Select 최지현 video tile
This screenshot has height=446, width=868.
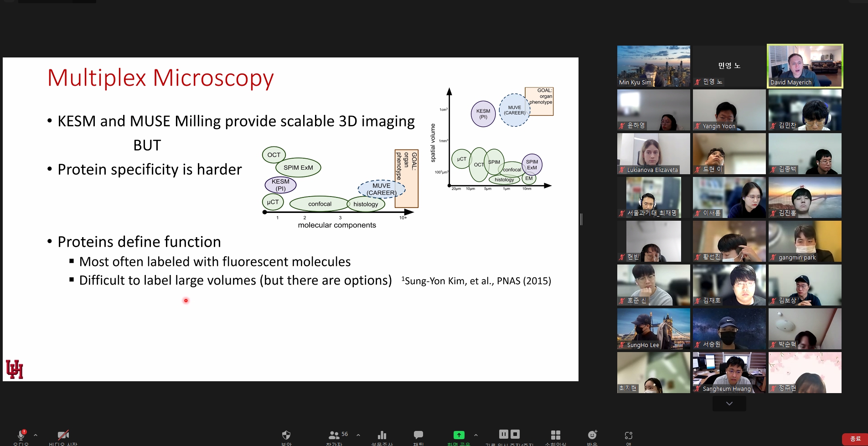(654, 373)
